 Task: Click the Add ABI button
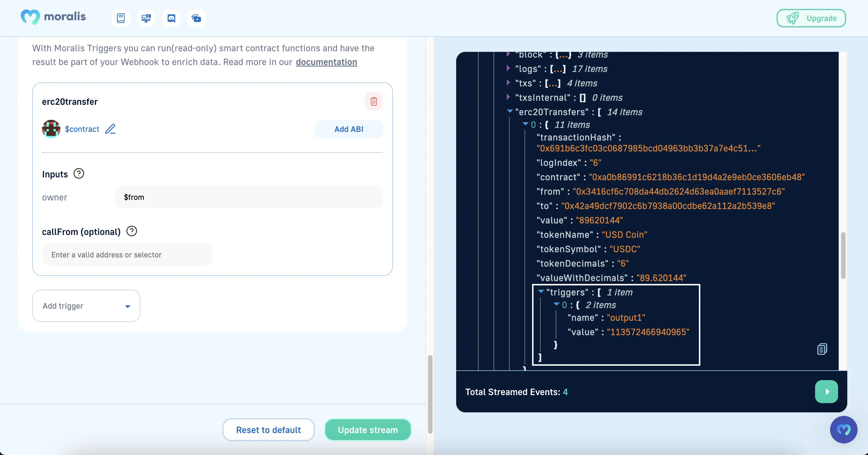(349, 129)
